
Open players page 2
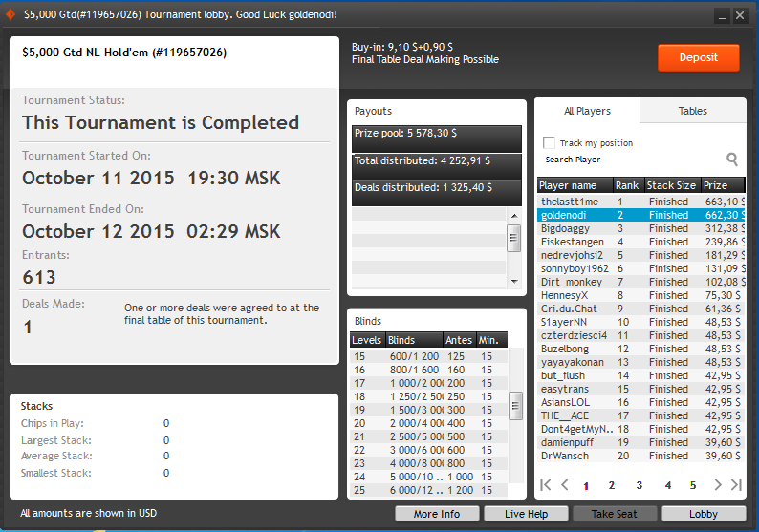(x=612, y=485)
